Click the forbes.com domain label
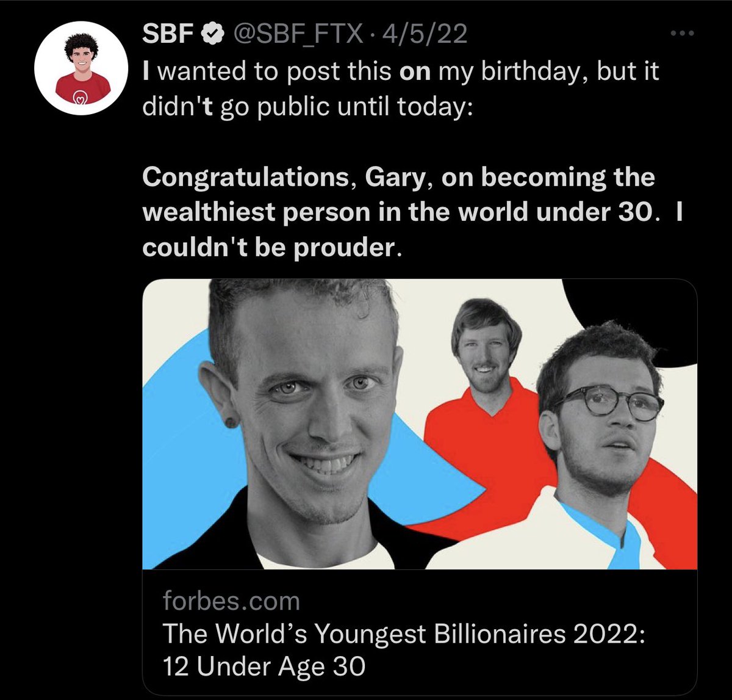 click(x=231, y=602)
